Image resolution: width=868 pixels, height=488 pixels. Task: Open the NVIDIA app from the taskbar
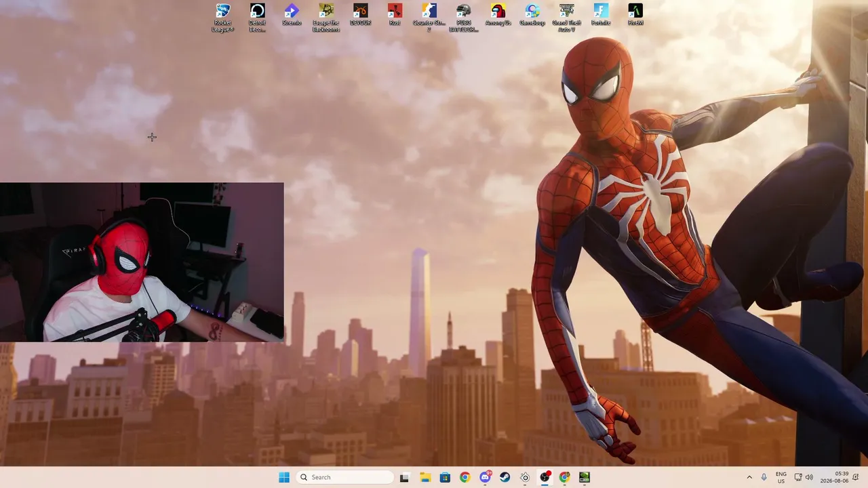pyautogui.click(x=585, y=477)
